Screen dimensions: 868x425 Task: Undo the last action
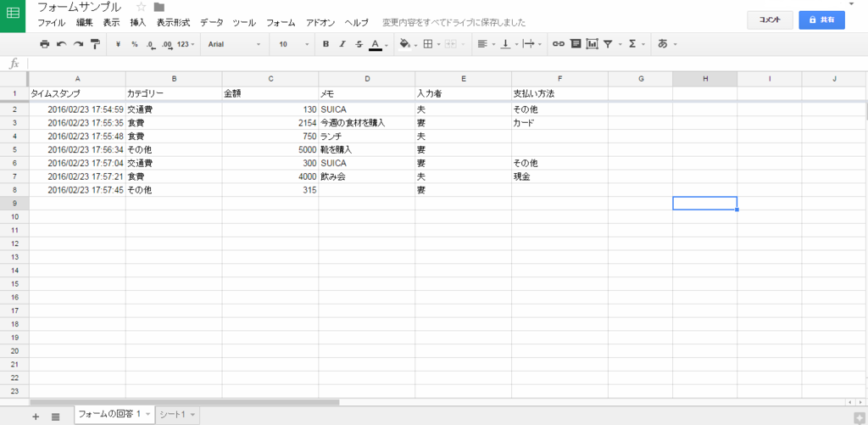pos(61,44)
